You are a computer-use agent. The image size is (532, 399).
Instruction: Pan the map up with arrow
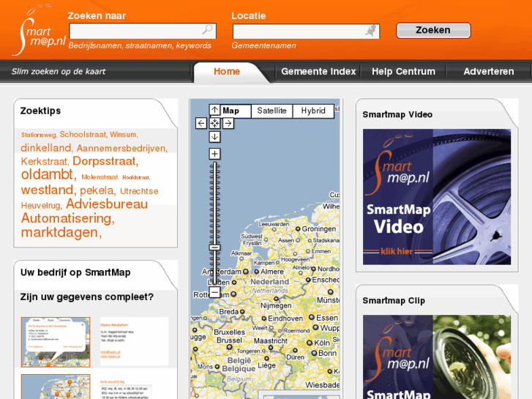[x=214, y=110]
